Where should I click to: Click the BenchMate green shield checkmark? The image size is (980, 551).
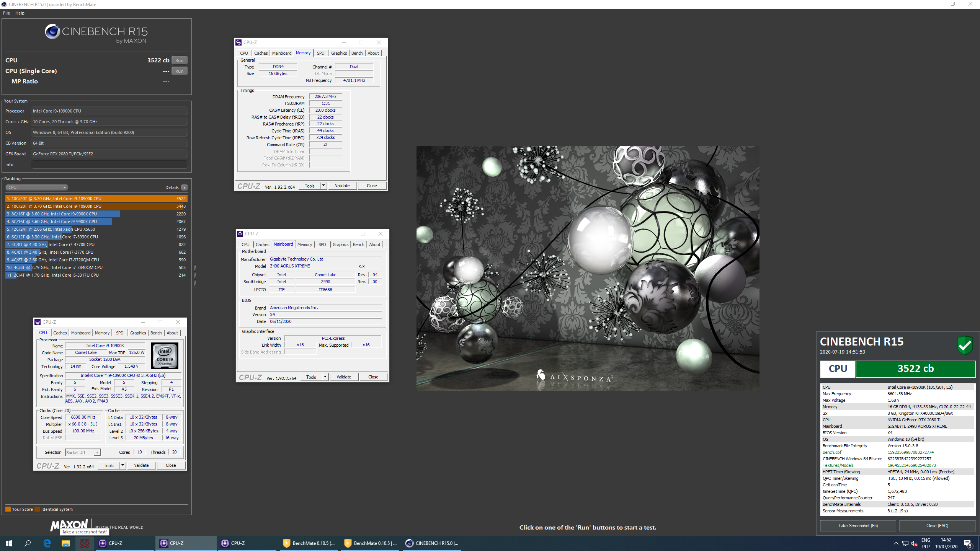tap(965, 345)
